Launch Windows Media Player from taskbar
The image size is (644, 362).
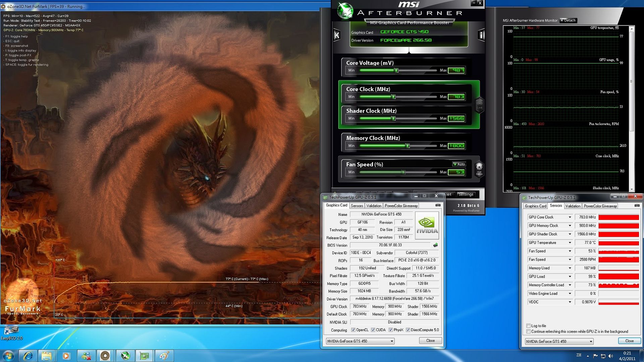click(x=66, y=356)
